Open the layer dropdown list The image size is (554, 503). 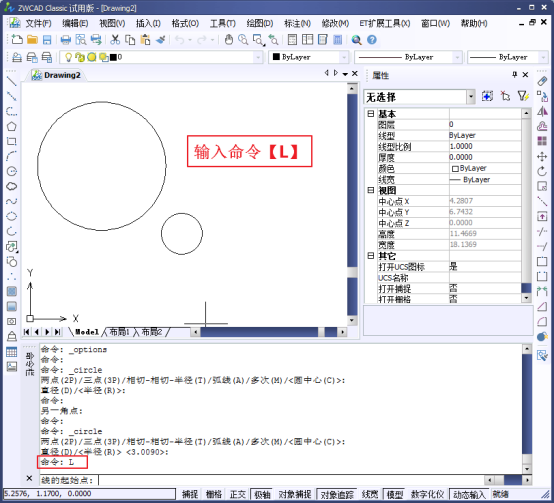pos(161,57)
